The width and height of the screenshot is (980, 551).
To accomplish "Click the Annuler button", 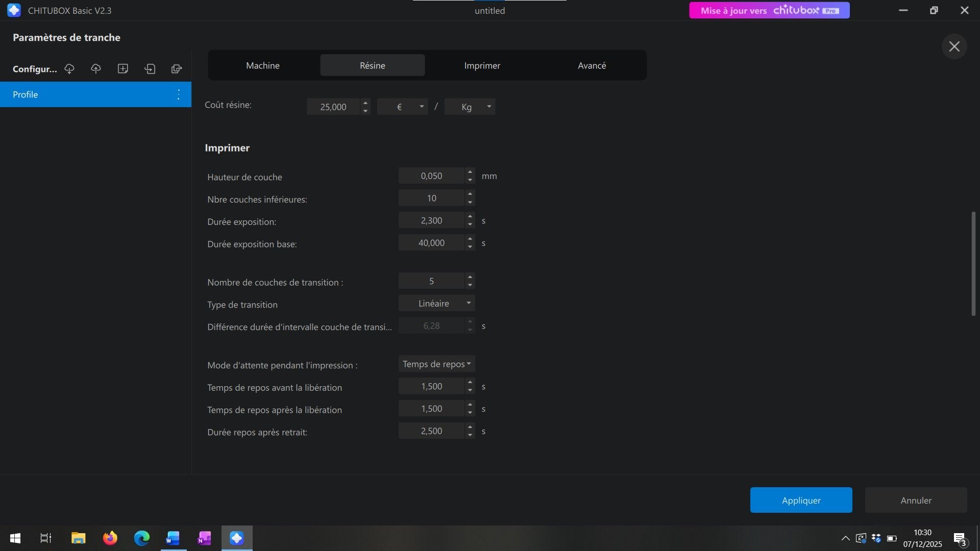I will pyautogui.click(x=916, y=500).
